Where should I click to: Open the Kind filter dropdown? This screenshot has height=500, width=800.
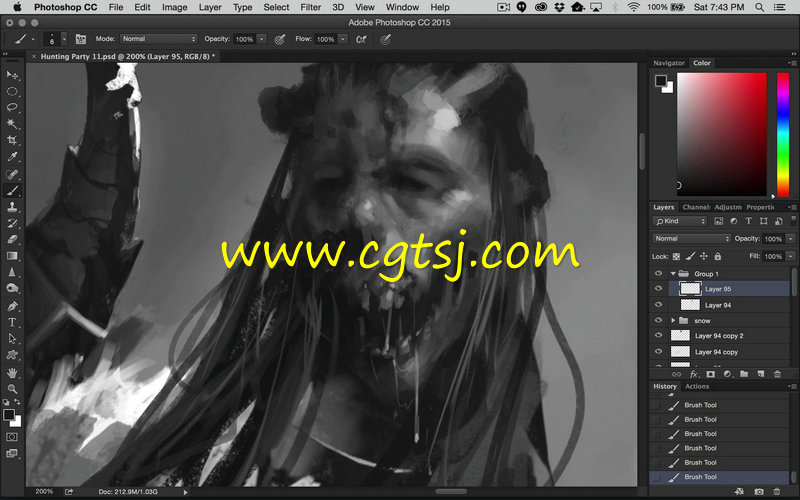pyautogui.click(x=679, y=221)
